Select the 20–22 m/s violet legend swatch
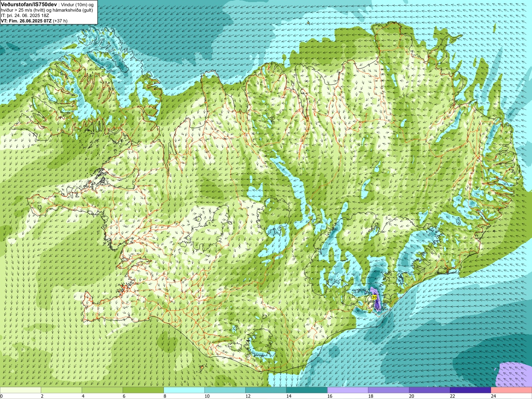This screenshot has width=532, height=399. (429, 390)
